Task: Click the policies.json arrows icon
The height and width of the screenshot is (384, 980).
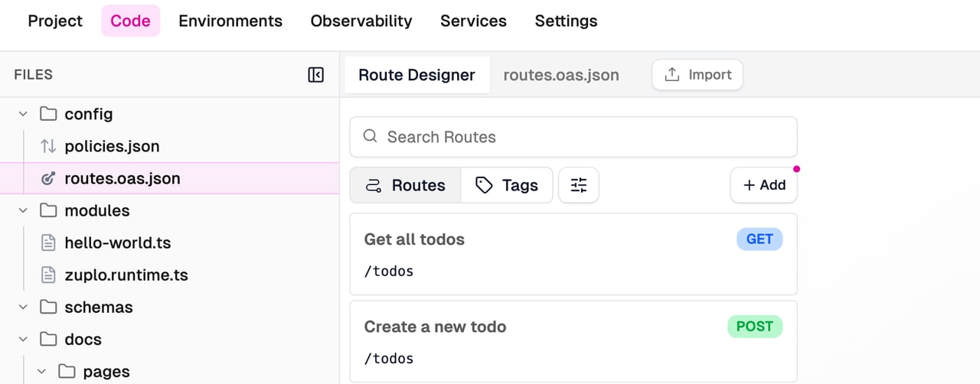Action: coord(48,146)
